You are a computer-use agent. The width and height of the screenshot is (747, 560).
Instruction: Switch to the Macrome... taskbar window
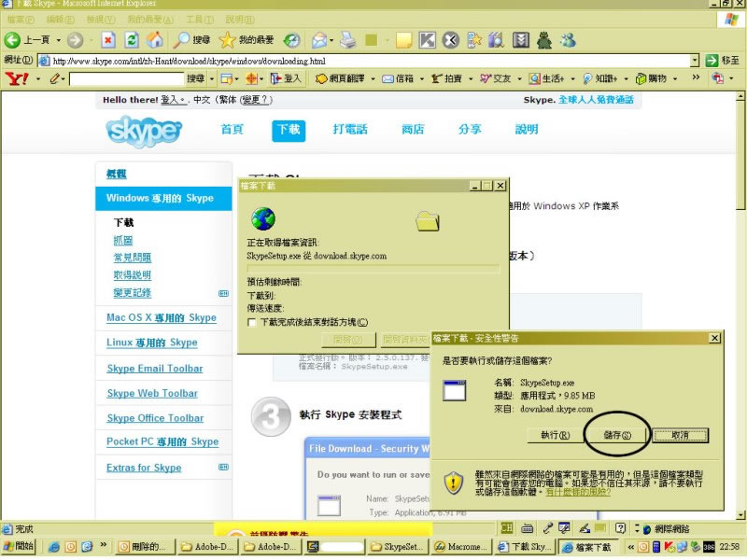click(460, 547)
